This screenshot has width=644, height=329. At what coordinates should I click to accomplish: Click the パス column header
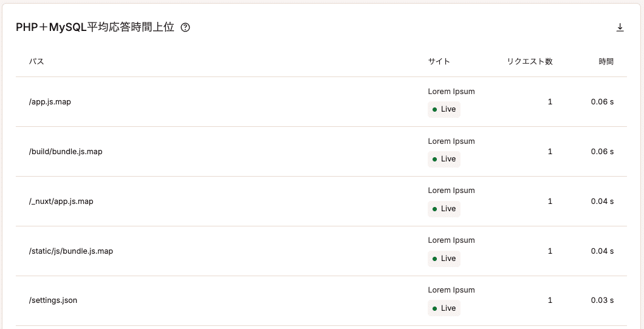click(x=36, y=61)
